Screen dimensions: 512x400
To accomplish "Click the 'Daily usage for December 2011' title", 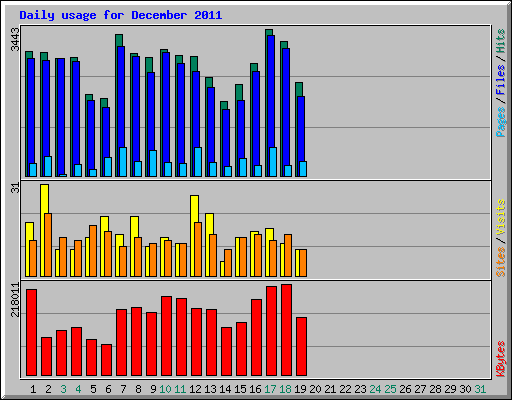I will point(121,15).
